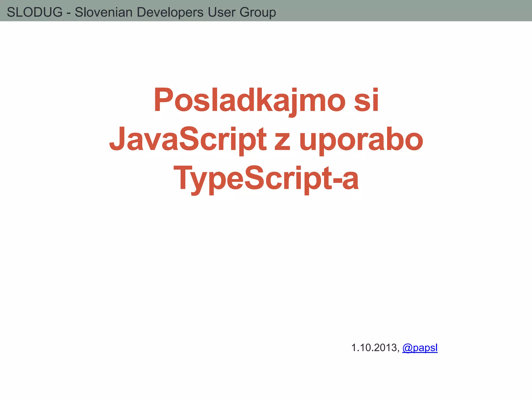This screenshot has height=399, width=532.
Task: Click the @ symbol of the papsl link
Action: (x=407, y=348)
